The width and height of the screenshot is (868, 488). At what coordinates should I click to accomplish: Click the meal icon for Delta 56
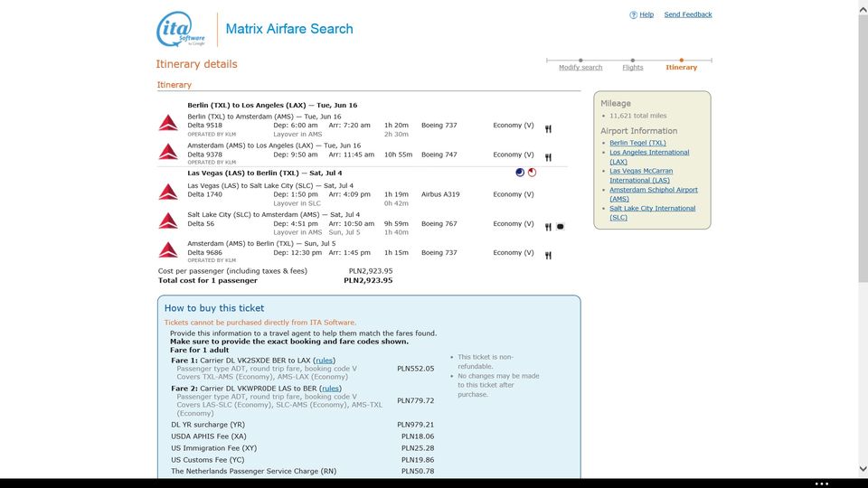click(x=548, y=227)
